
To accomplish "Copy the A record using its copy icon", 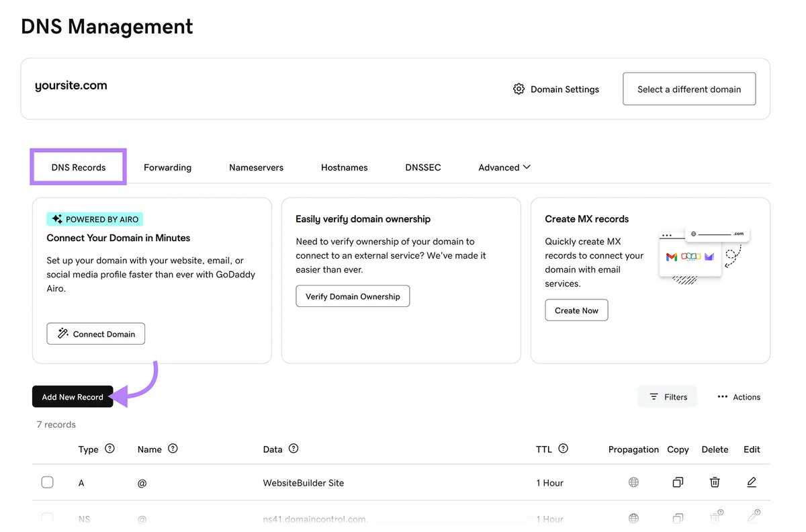I will pyautogui.click(x=678, y=482).
